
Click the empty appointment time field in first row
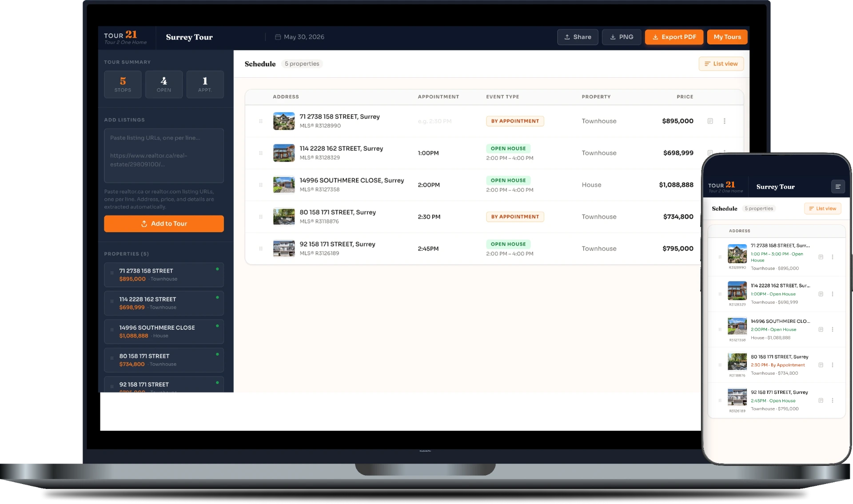pyautogui.click(x=434, y=121)
